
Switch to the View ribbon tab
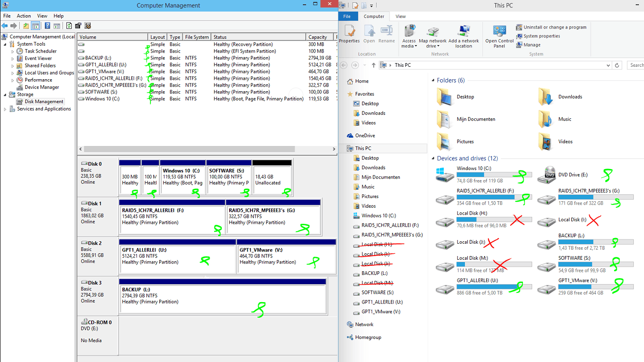pos(400,16)
